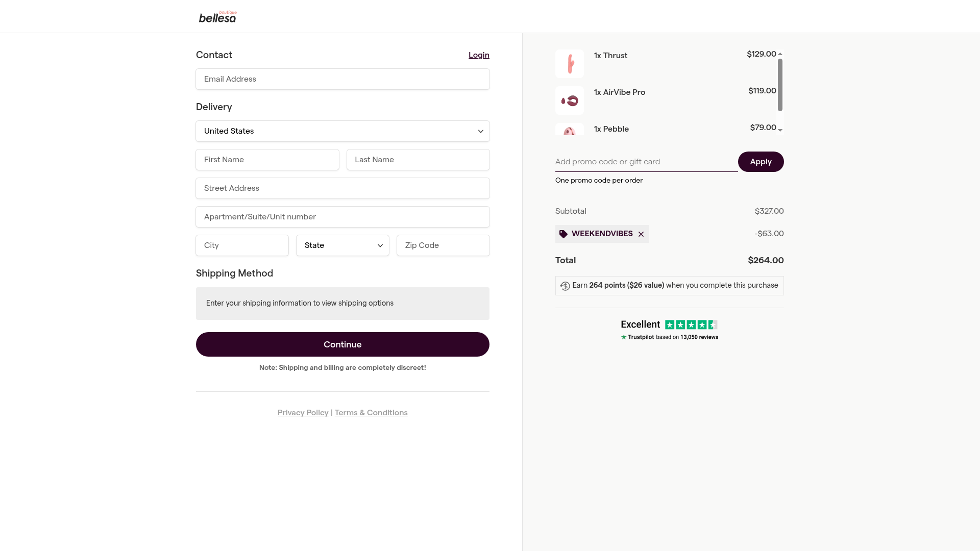Click the promo tag icon beside WEEKENDVIBES
Viewport: 980px width, 551px height.
click(563, 234)
